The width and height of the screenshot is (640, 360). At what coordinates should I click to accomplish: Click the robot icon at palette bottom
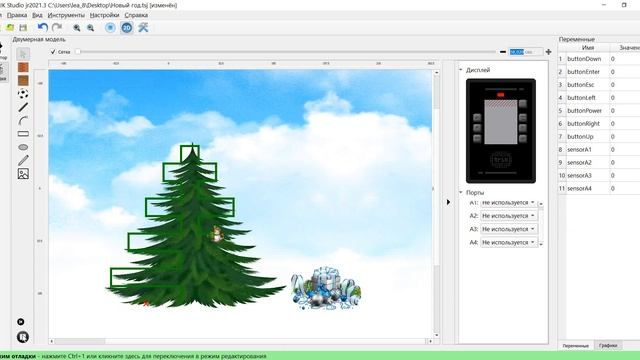tap(23, 337)
